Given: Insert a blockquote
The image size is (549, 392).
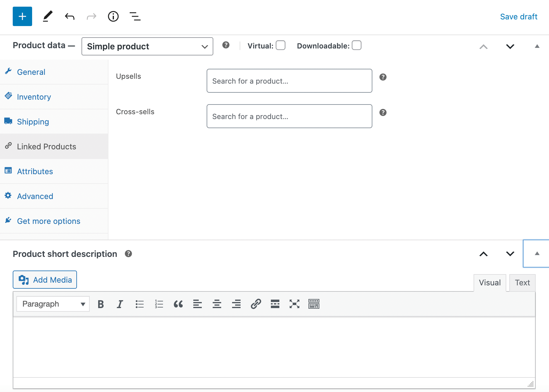Looking at the screenshot, I should tap(178, 304).
